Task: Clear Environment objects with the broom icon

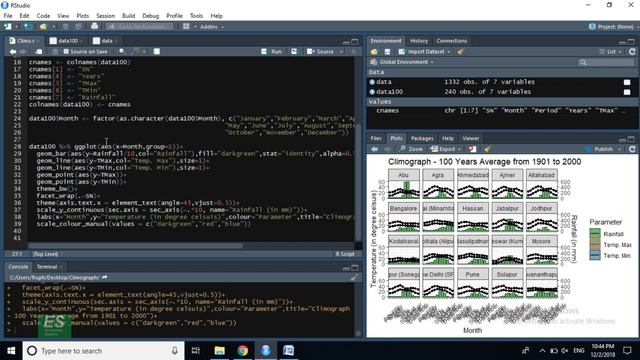Action: coord(461,52)
